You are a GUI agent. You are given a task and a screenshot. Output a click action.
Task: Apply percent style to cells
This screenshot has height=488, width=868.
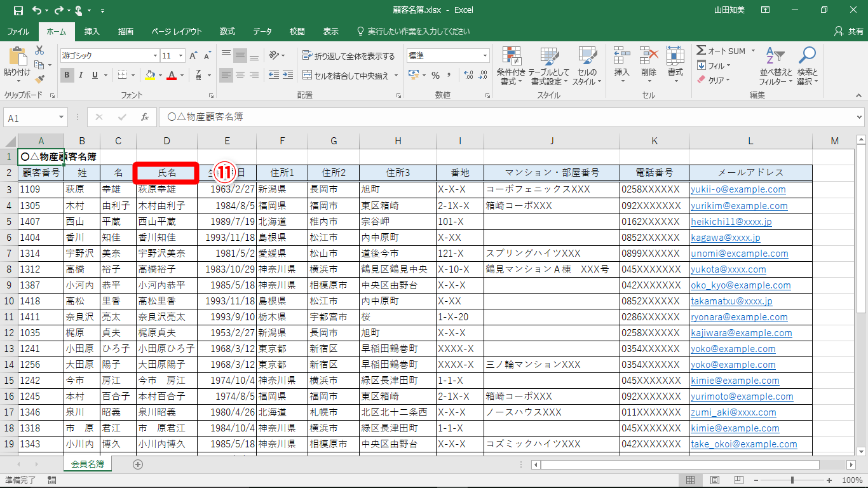coord(436,75)
